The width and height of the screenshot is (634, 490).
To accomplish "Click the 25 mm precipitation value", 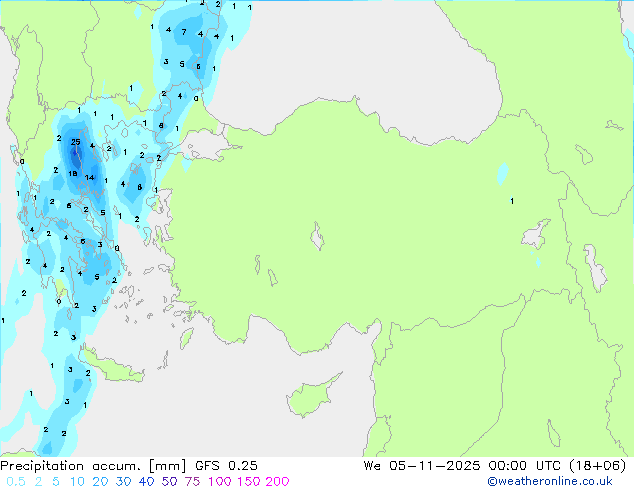I will coord(76,142).
